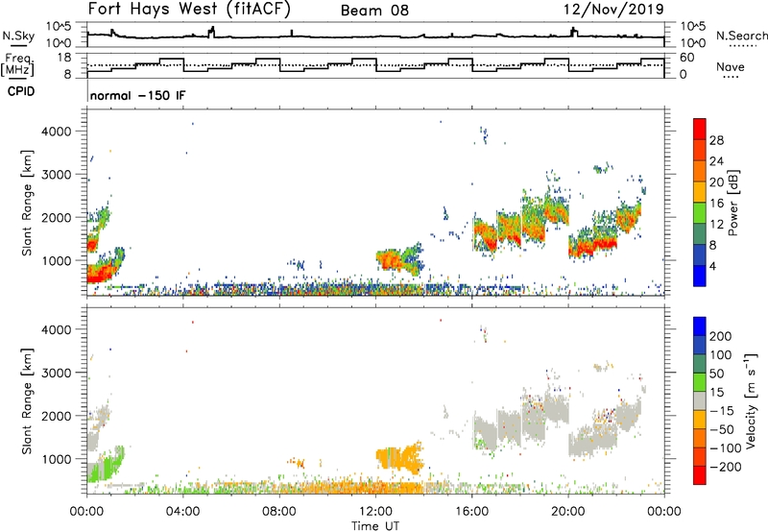This screenshot has height=532, width=768.
Task: Click the date '12/Nov/2019'
Action: 613,9
